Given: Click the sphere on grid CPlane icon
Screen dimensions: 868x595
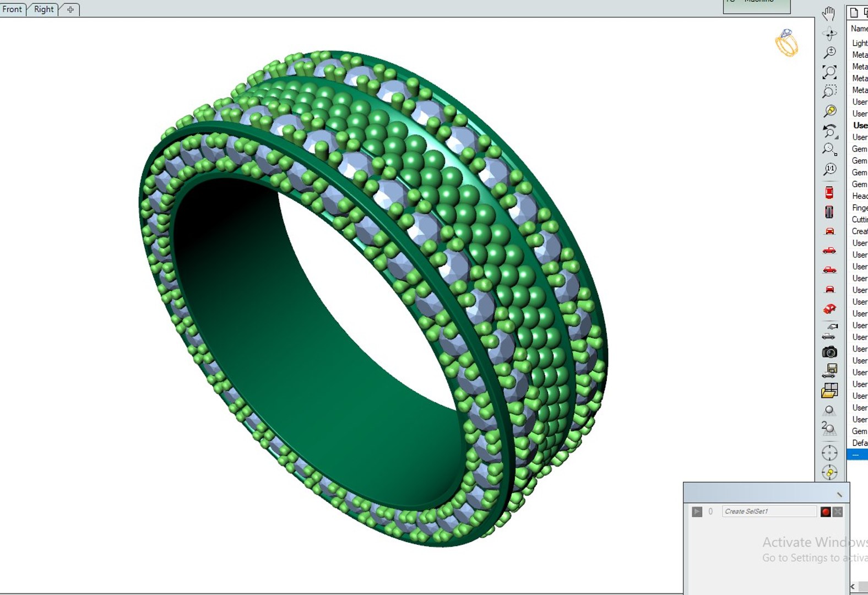Looking at the screenshot, I should [829, 410].
